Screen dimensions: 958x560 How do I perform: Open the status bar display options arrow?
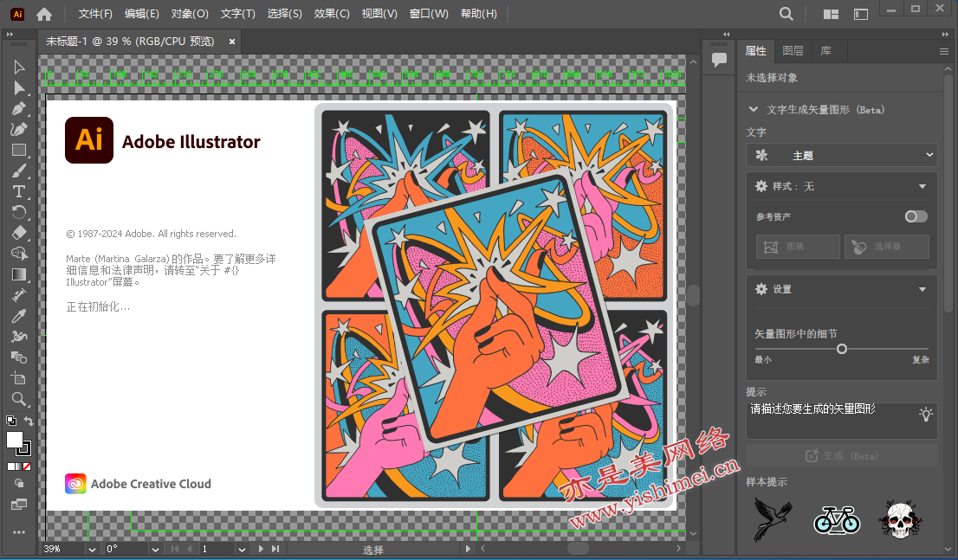(469, 549)
